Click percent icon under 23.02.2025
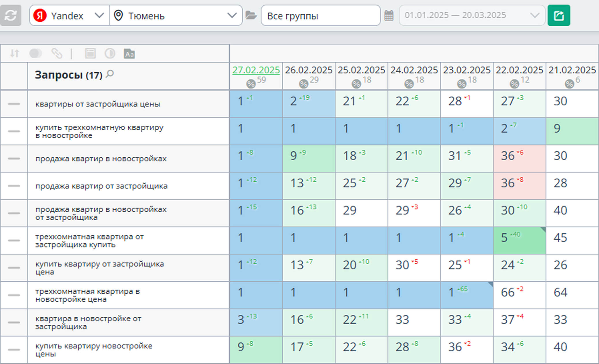 (462, 84)
